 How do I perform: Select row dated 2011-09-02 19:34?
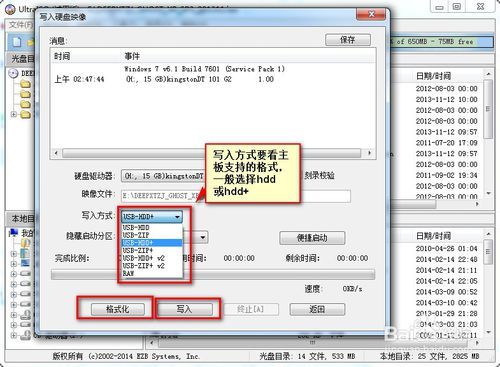(447, 175)
